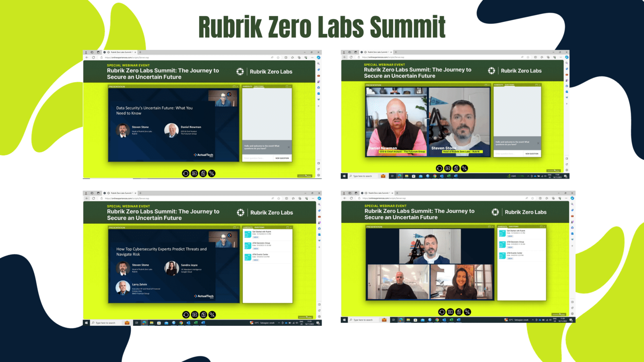Click refresh dock icon under three-speaker video
The height and width of the screenshot is (362, 644).
442,312
